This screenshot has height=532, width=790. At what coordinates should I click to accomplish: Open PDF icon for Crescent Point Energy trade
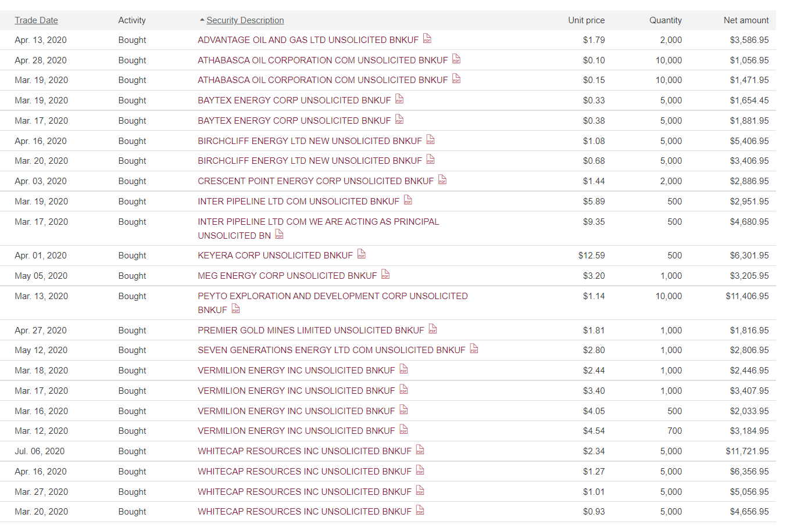(442, 180)
